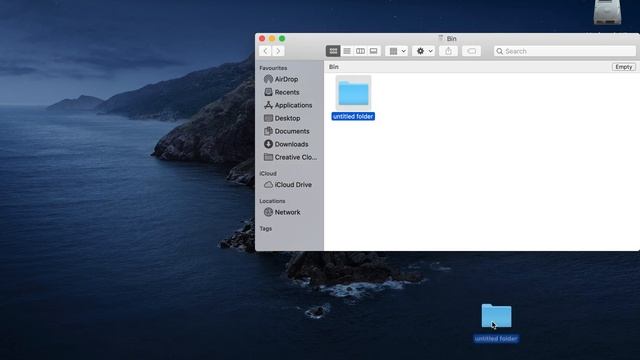640x360 pixels.
Task: Click the Share toolbar button
Action: click(x=449, y=51)
